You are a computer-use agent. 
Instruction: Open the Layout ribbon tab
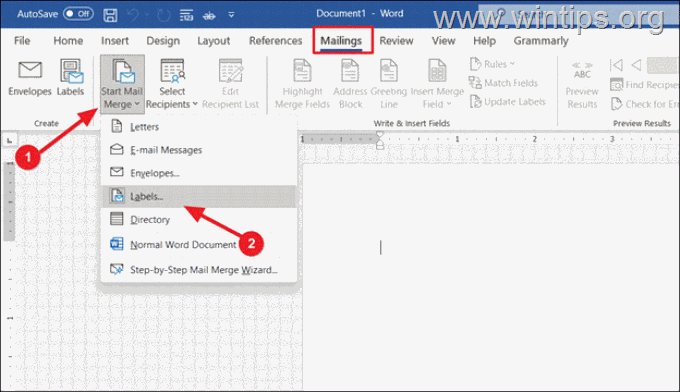213,41
